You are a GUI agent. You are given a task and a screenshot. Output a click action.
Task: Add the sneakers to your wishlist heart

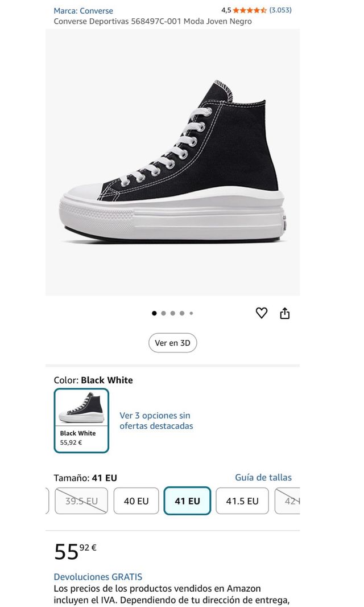[x=262, y=313]
